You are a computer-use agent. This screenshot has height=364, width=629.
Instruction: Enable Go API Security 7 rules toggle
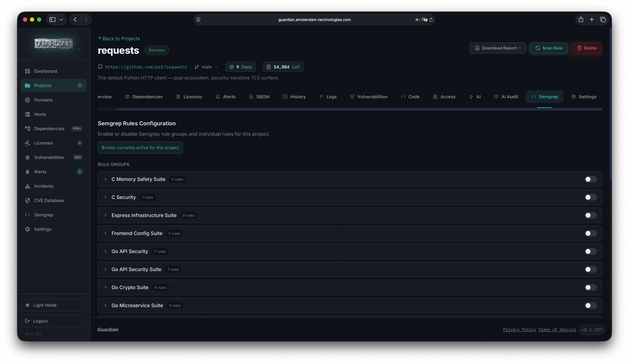click(591, 251)
